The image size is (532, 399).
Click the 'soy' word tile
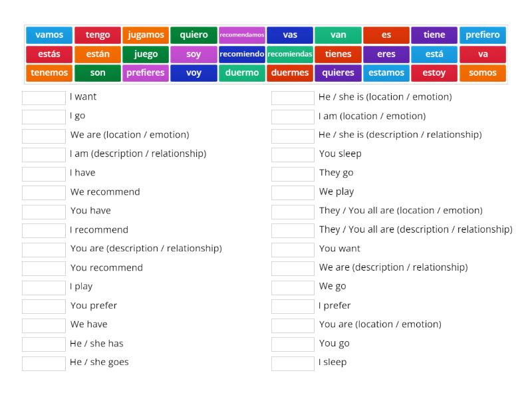click(x=194, y=55)
